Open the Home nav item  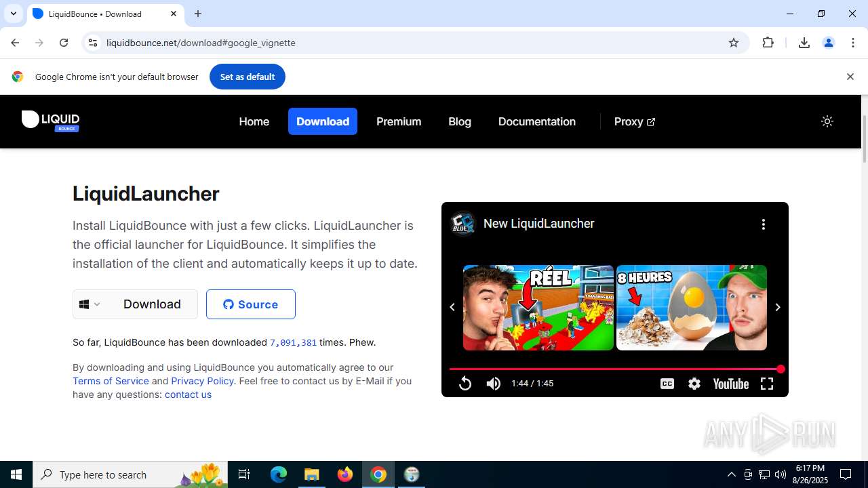(254, 121)
